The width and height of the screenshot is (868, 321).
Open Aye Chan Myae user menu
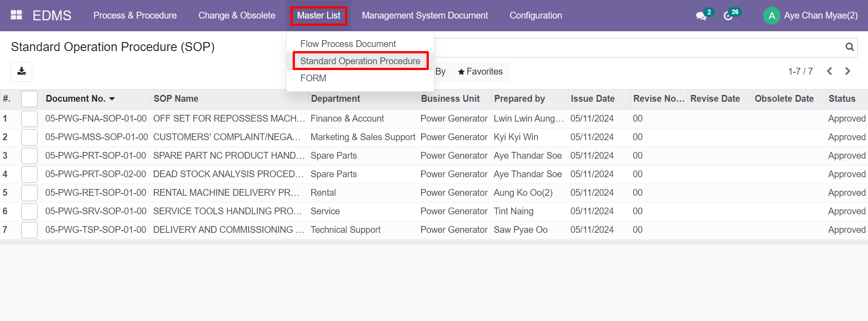[810, 15]
